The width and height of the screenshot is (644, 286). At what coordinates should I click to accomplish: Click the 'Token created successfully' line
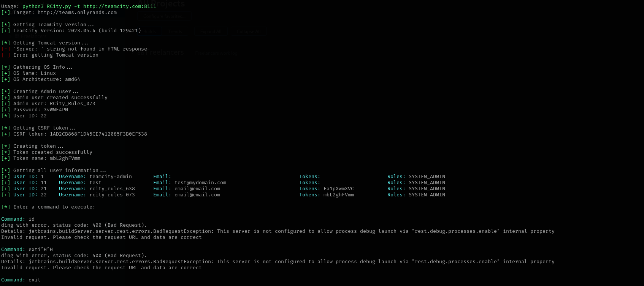(x=47, y=152)
